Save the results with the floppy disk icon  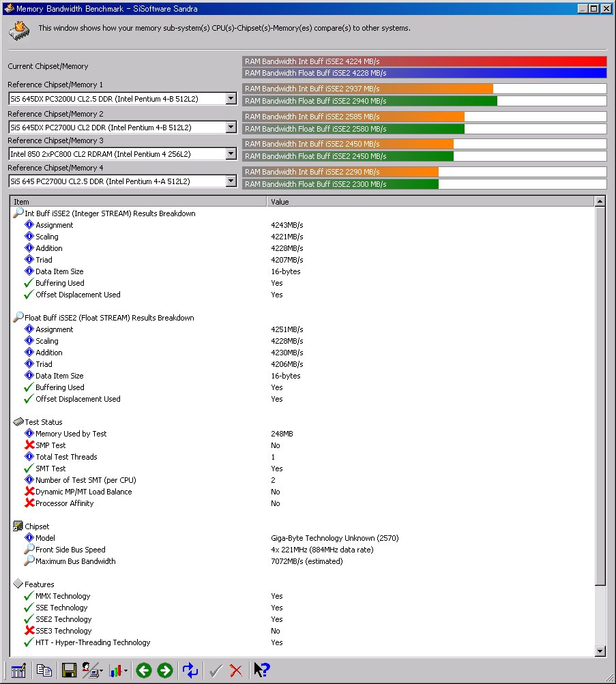(x=69, y=670)
